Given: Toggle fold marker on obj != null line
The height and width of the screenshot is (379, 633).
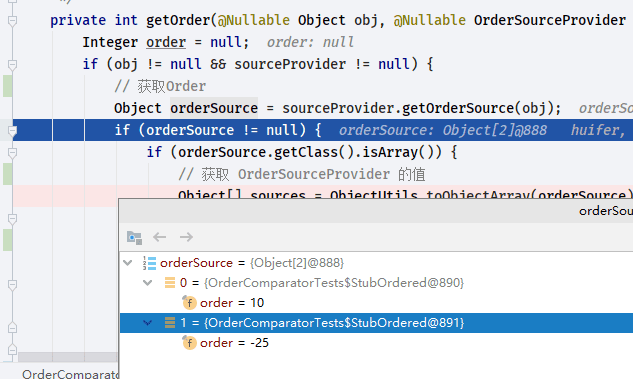Looking at the screenshot, I should 13,64.
